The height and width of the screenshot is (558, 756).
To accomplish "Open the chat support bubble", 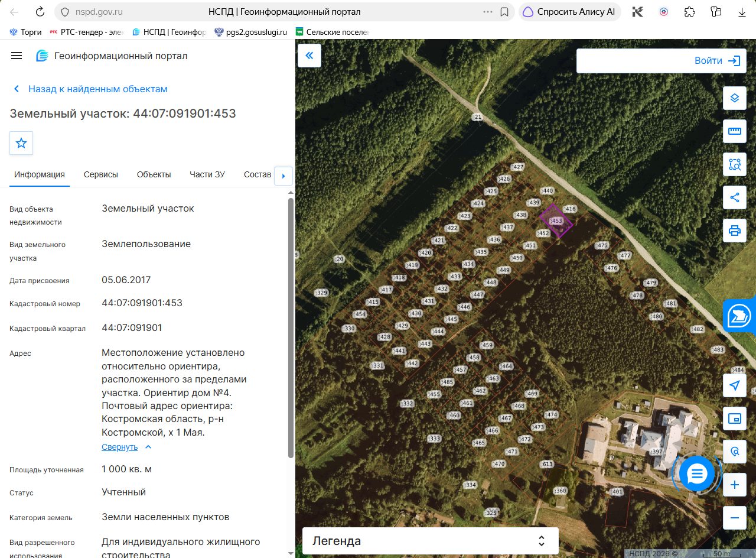I will [x=698, y=474].
